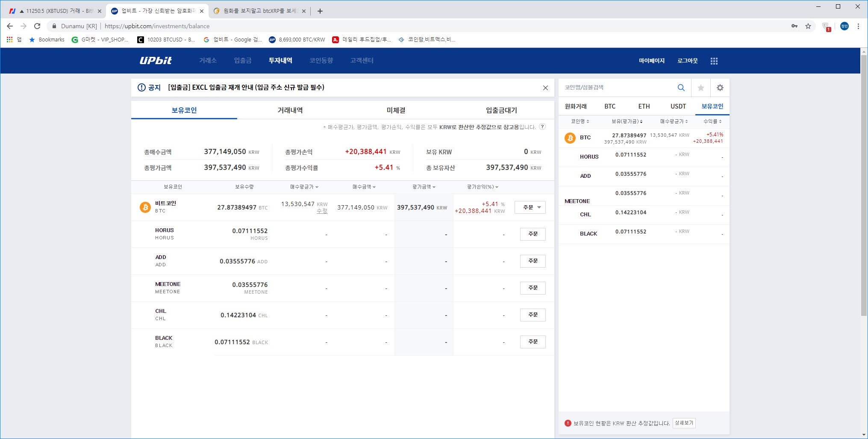View site security lock info
868x439 pixels.
point(54,26)
